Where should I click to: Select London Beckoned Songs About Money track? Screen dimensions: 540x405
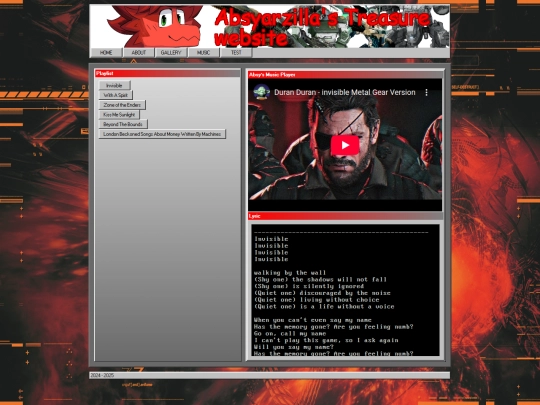pos(162,134)
